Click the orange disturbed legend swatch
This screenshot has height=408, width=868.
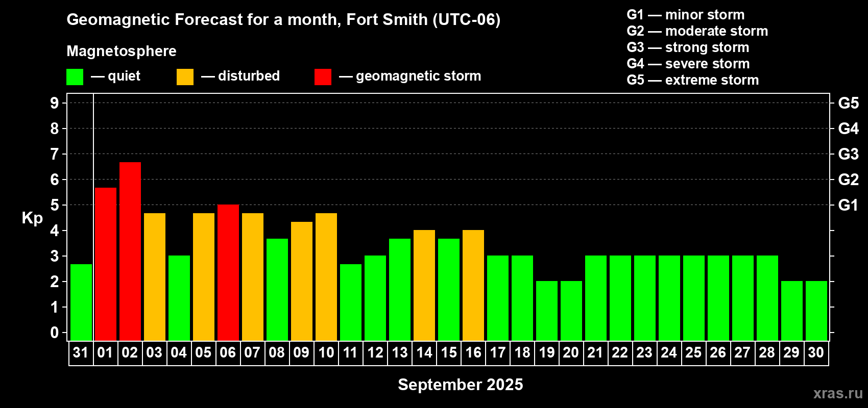185,77
